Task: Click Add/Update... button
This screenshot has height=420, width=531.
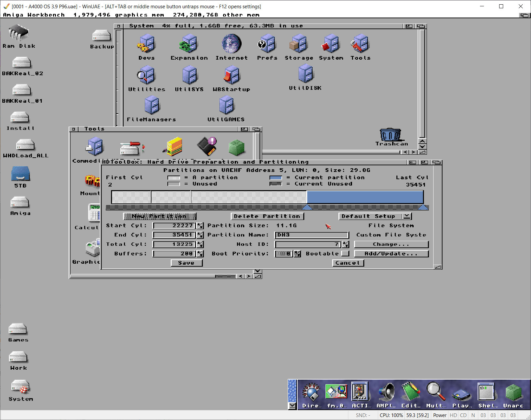Action: (x=391, y=253)
